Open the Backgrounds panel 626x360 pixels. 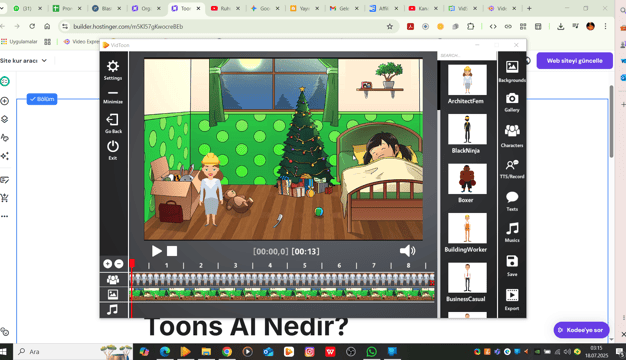pos(512,71)
